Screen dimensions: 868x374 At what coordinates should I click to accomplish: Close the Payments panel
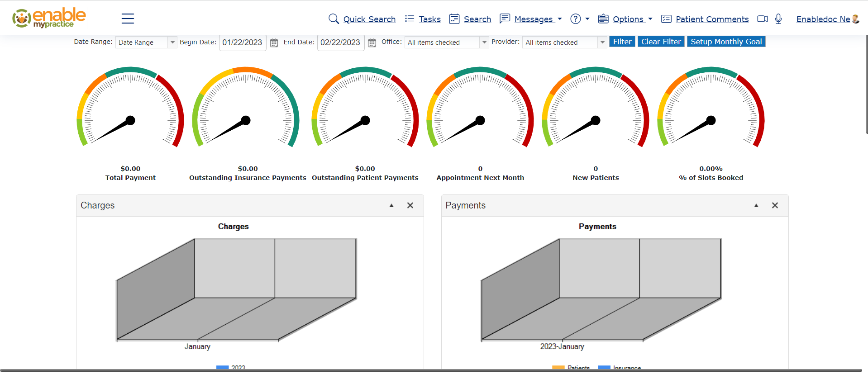[x=775, y=205]
